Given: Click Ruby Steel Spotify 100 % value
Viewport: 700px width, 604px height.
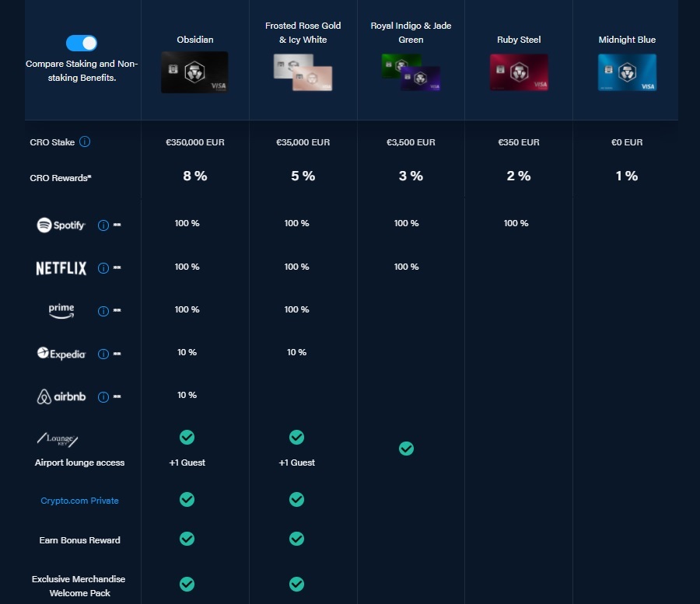Looking at the screenshot, I should (516, 223).
